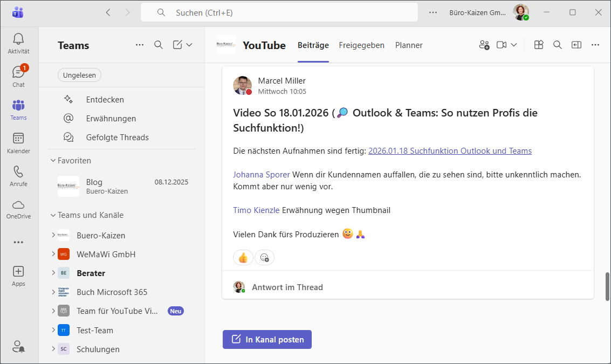Viewport: 611px width, 364px height.
Task: Click the thumbs up reaction on post
Action: (243, 258)
